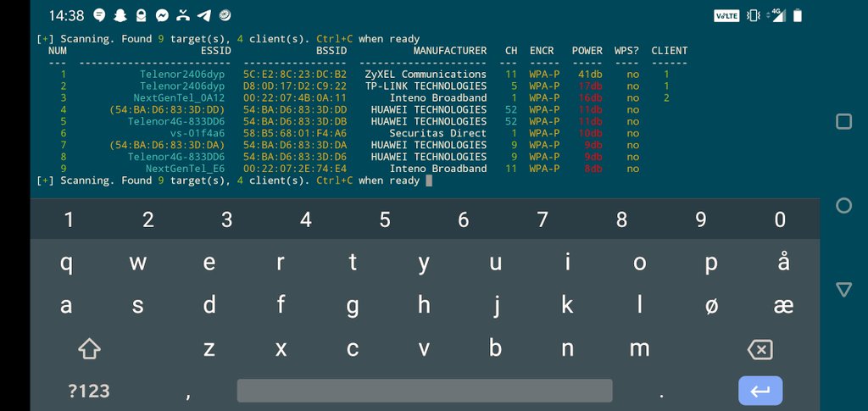Open the Messenger notification icon
Screen dimensions: 868x411
[x=162, y=15]
